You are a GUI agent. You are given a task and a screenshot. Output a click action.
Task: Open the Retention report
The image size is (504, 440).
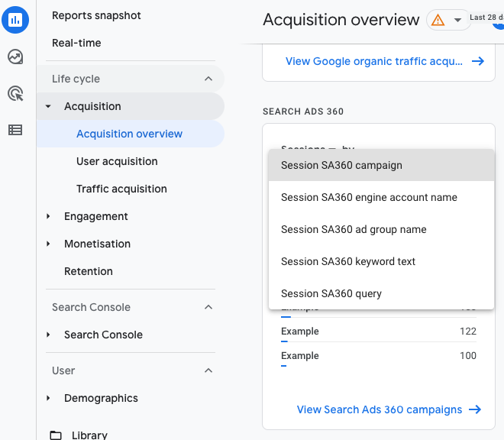pos(89,271)
